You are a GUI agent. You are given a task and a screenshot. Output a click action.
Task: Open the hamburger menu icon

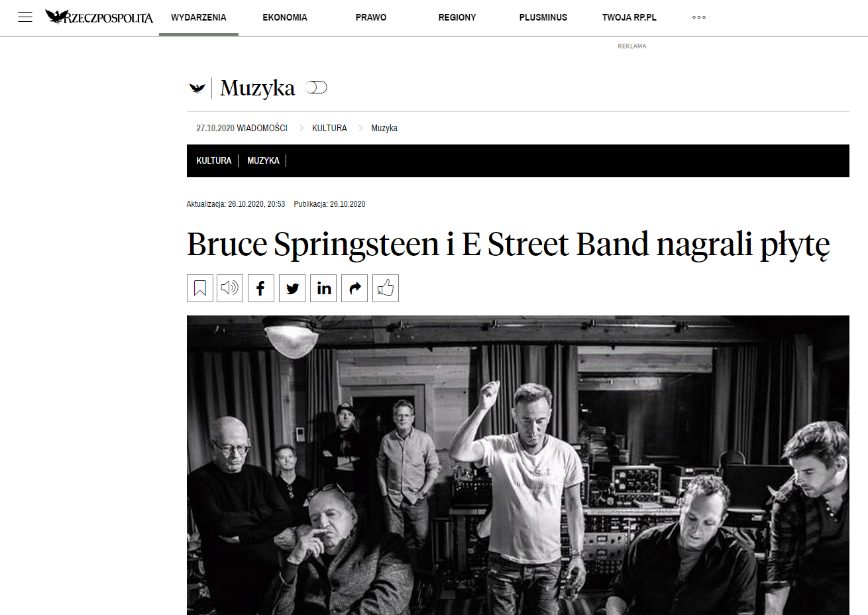pyautogui.click(x=25, y=17)
